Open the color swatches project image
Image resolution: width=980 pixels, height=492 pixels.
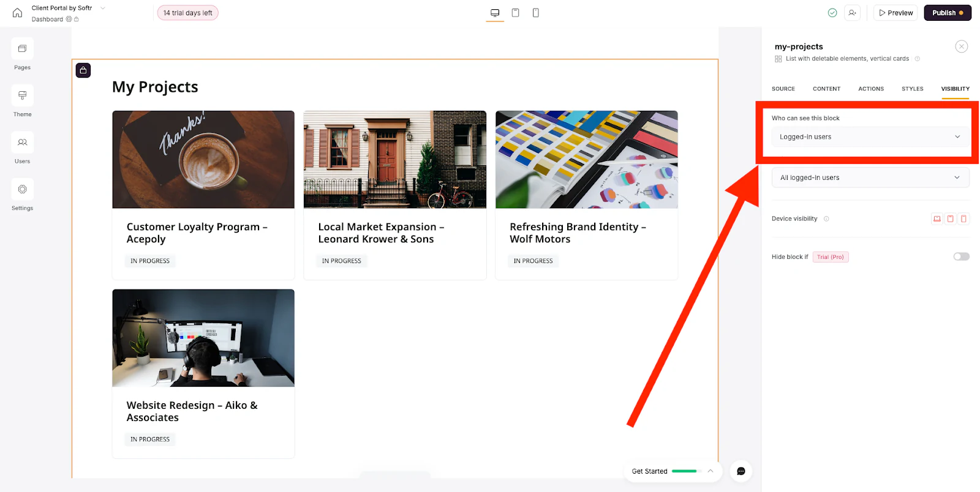point(587,160)
